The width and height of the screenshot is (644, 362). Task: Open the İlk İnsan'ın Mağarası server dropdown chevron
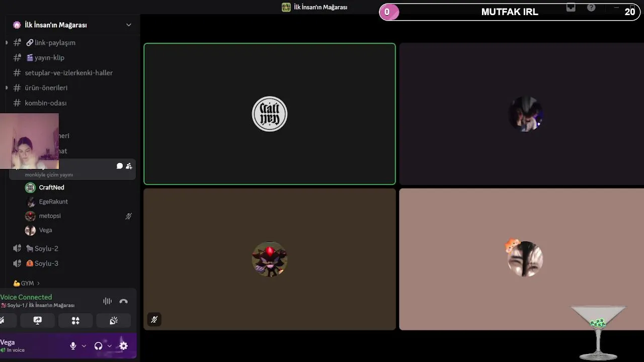tap(129, 25)
